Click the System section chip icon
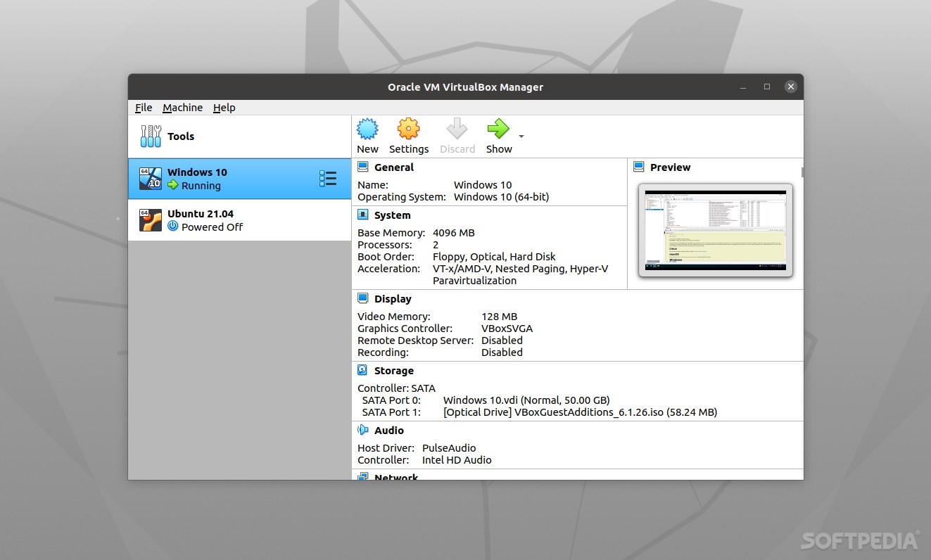Viewport: 931px width, 560px height. click(363, 215)
